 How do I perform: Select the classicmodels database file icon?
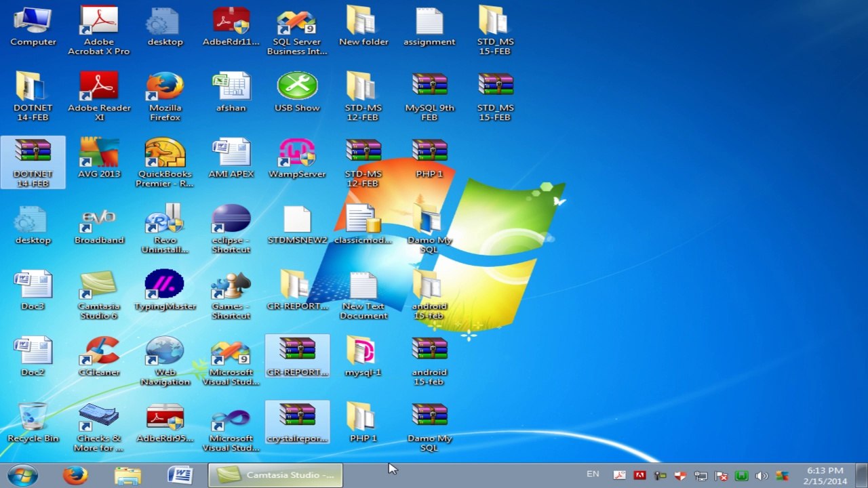pos(363,224)
